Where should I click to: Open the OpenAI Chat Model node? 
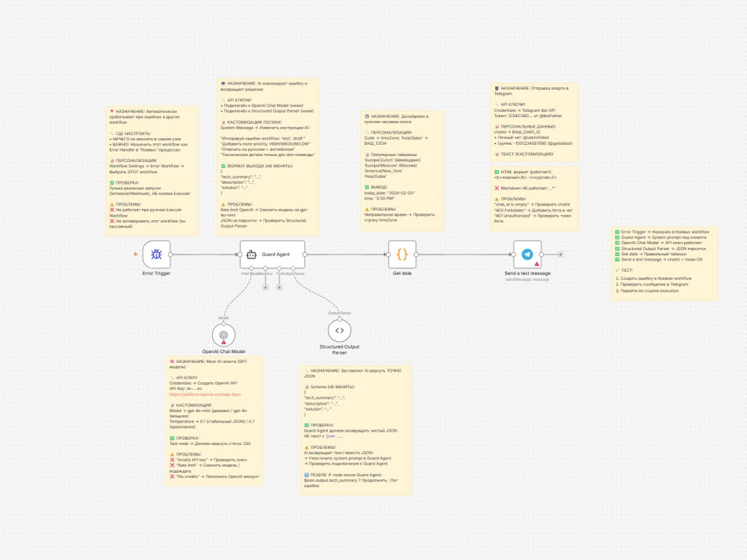[x=223, y=335]
